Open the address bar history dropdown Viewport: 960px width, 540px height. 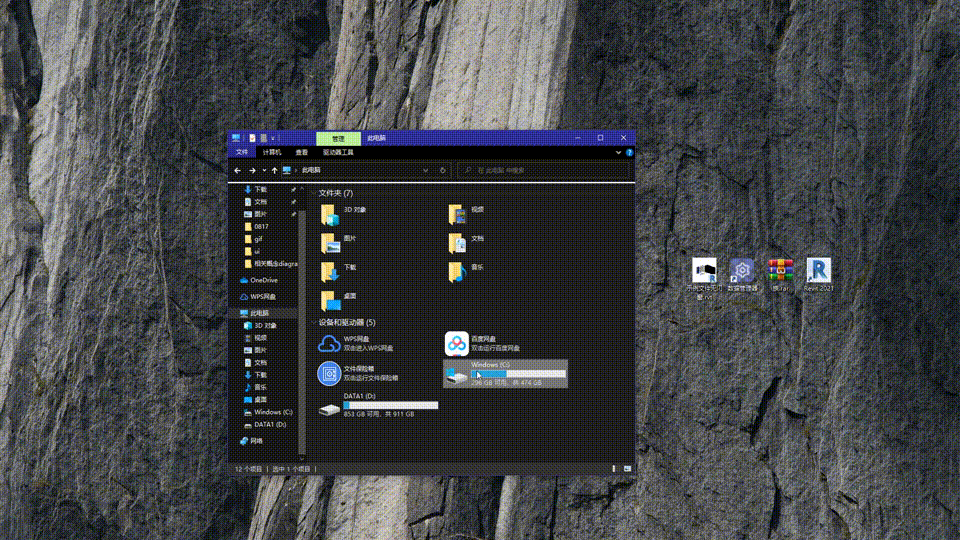(x=426, y=171)
